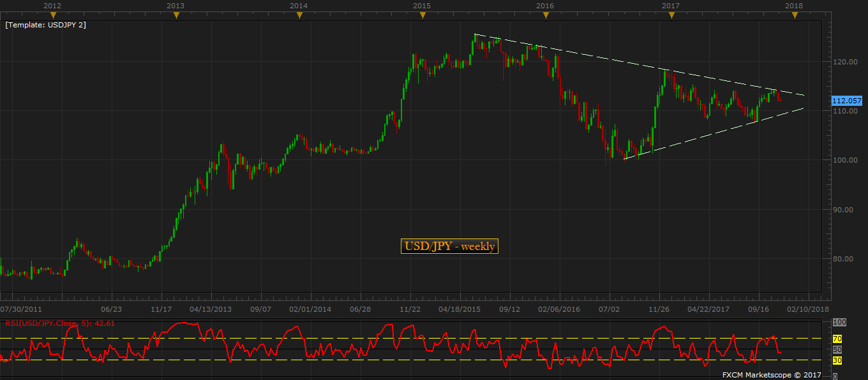Click the 11/22 date axis label

[410, 309]
